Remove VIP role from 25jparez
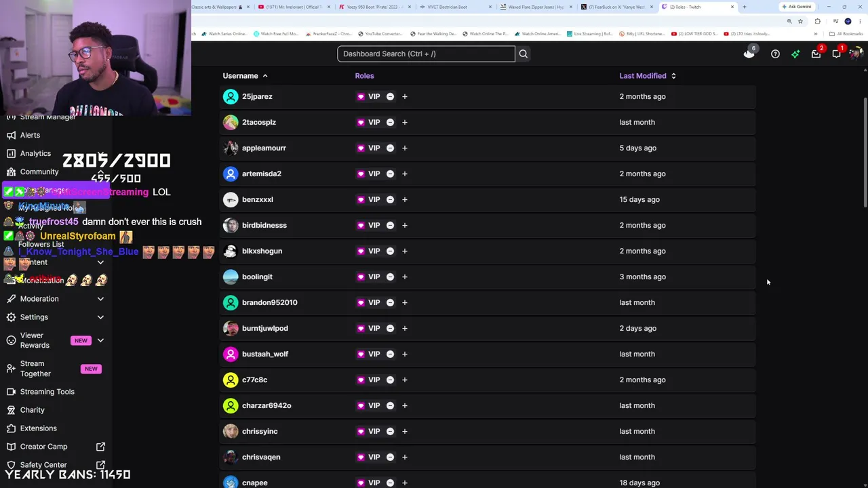This screenshot has height=488, width=868. pos(390,96)
